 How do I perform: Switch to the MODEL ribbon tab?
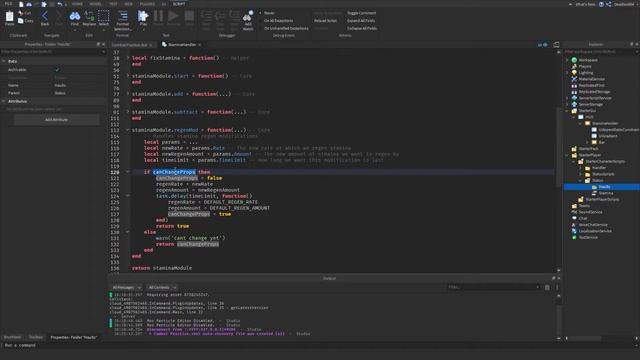(95, 4)
